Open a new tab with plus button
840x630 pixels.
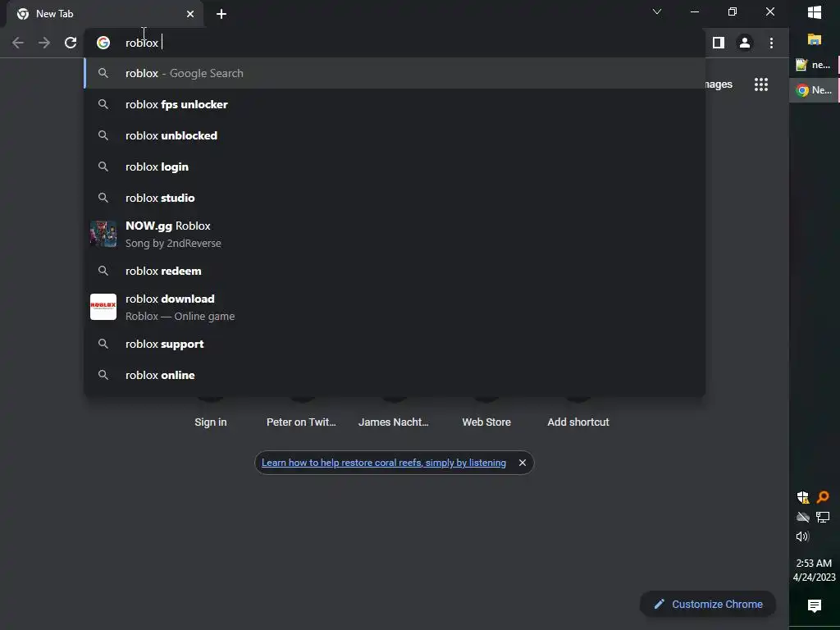click(221, 14)
